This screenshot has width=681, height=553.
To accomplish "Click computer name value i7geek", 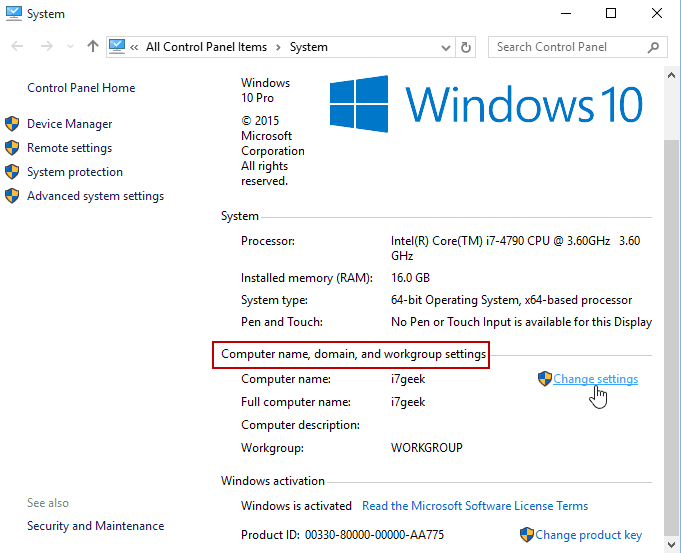I will (x=408, y=379).
